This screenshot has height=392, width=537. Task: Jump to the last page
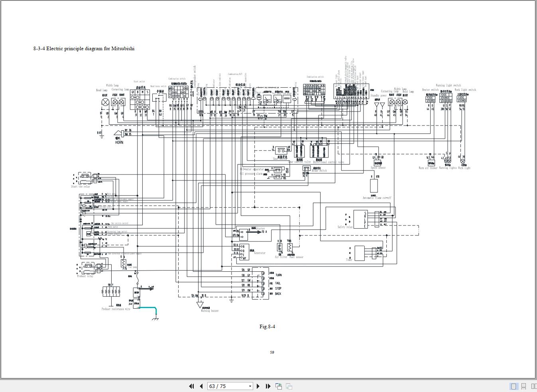pyautogui.click(x=268, y=386)
